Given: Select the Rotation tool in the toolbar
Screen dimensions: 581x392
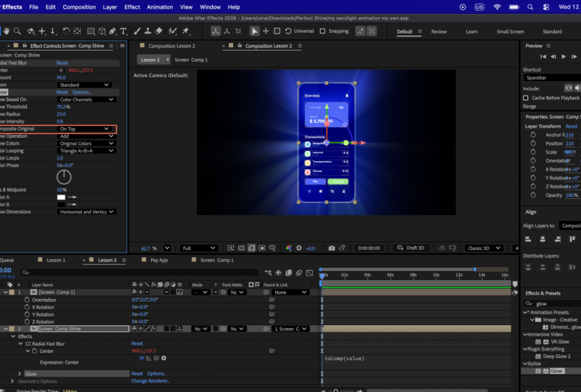Looking at the screenshot, I should click(x=66, y=31).
